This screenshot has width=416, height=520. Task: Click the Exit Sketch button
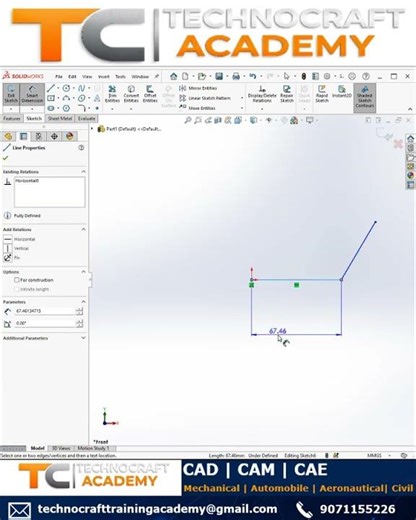pos(11,95)
